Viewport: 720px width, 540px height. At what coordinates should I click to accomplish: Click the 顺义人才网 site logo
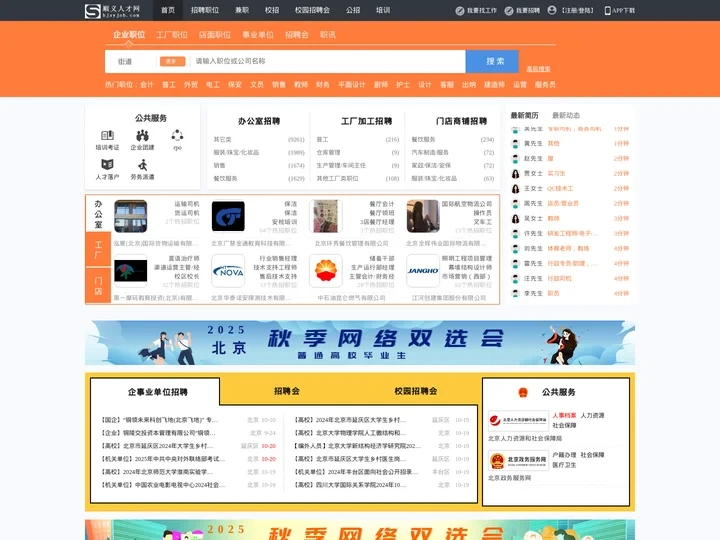point(112,11)
